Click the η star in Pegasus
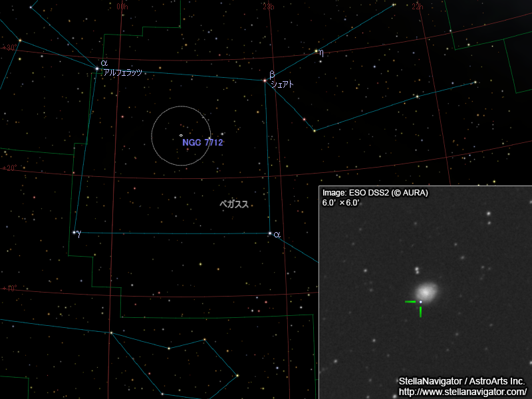Image resolution: width=532 pixels, height=399 pixels. (316, 51)
